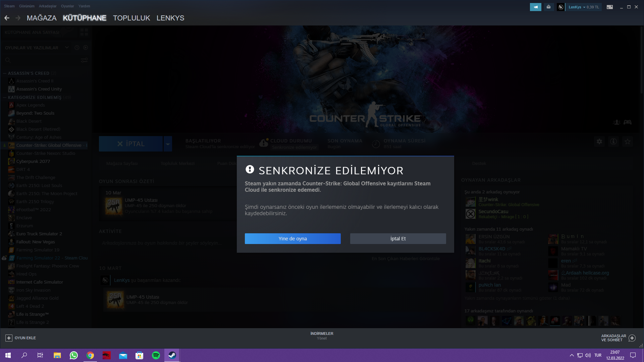Click the LenKys profile avatar
644x362 pixels.
(x=561, y=7)
